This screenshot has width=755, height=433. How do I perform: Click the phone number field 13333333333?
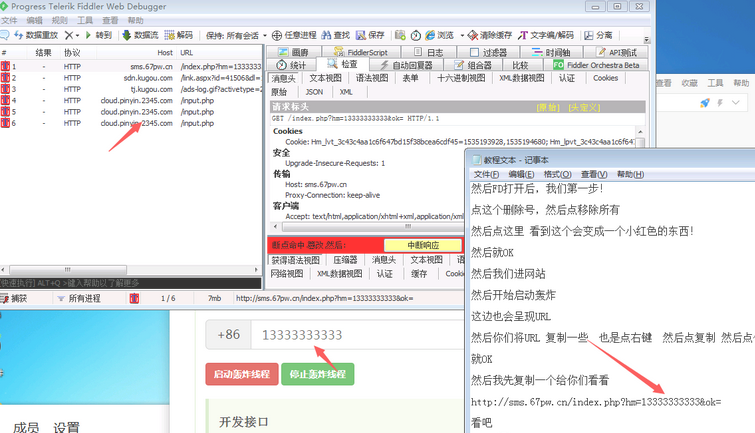pyautogui.click(x=356, y=335)
